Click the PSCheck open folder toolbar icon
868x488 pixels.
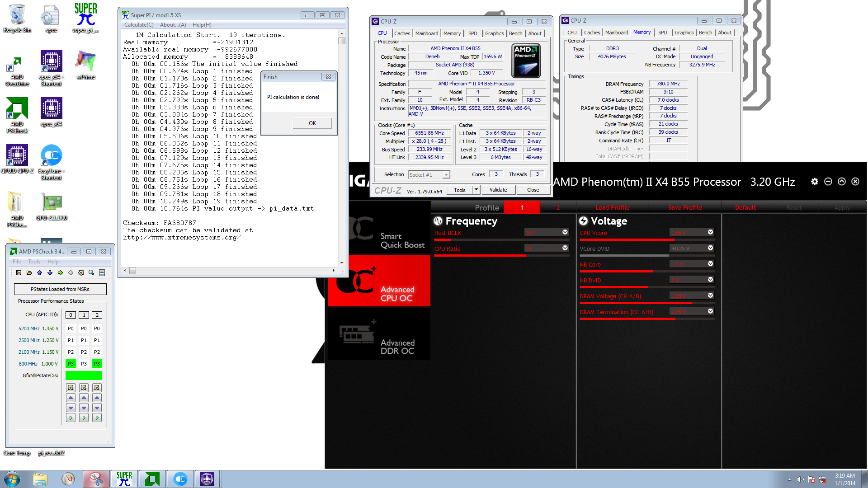point(29,272)
